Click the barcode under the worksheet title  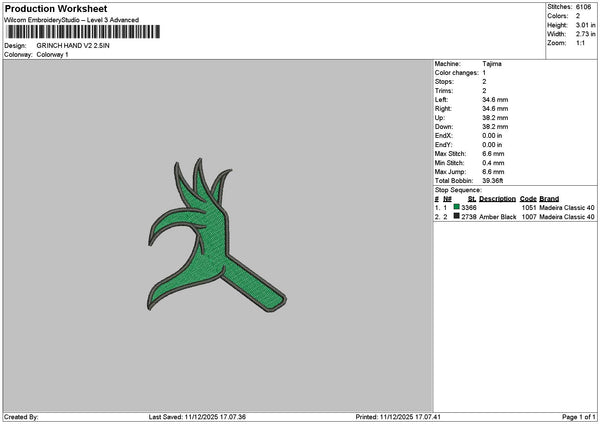point(82,32)
